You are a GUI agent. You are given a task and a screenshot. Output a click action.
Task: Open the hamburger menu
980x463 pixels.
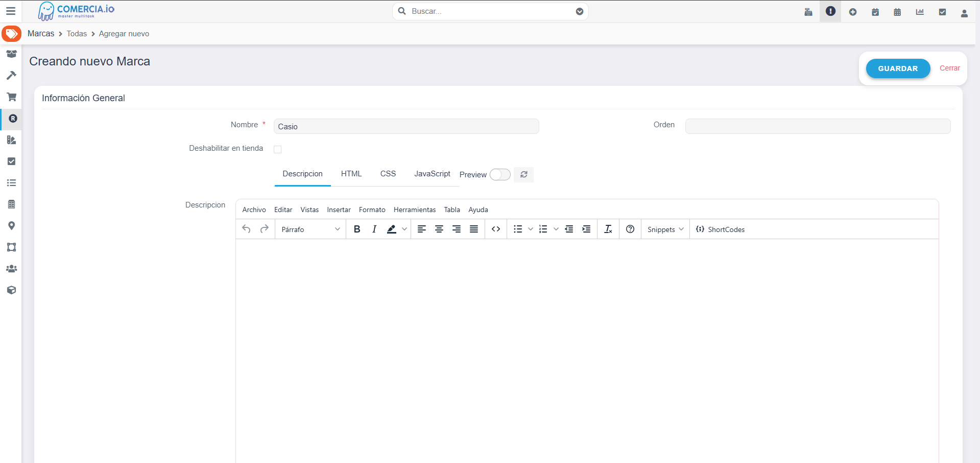pos(11,11)
